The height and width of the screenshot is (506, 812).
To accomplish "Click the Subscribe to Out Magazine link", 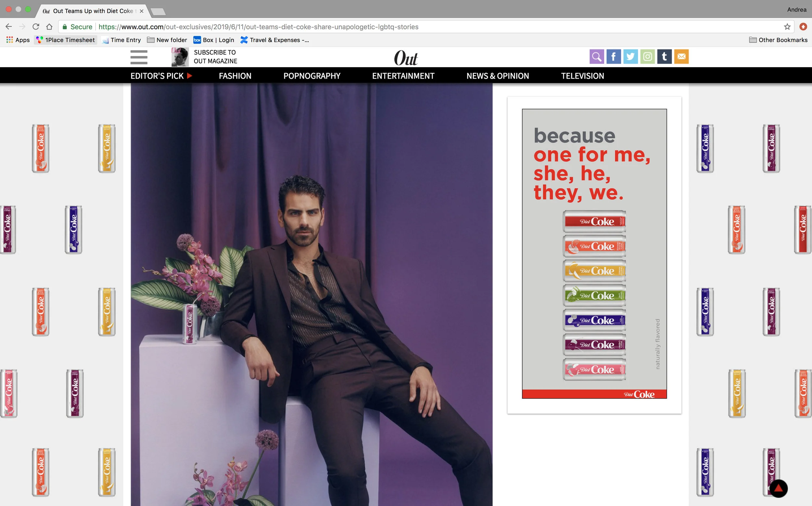I will click(215, 57).
